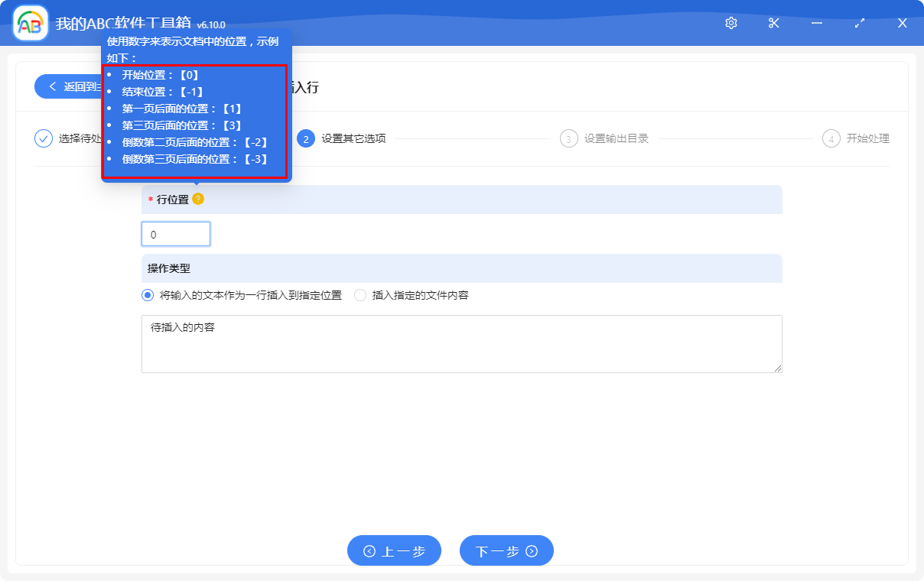Image resolution: width=924 pixels, height=581 pixels.
Task: Click inside the 待插入的内容 text area
Action: (x=459, y=344)
